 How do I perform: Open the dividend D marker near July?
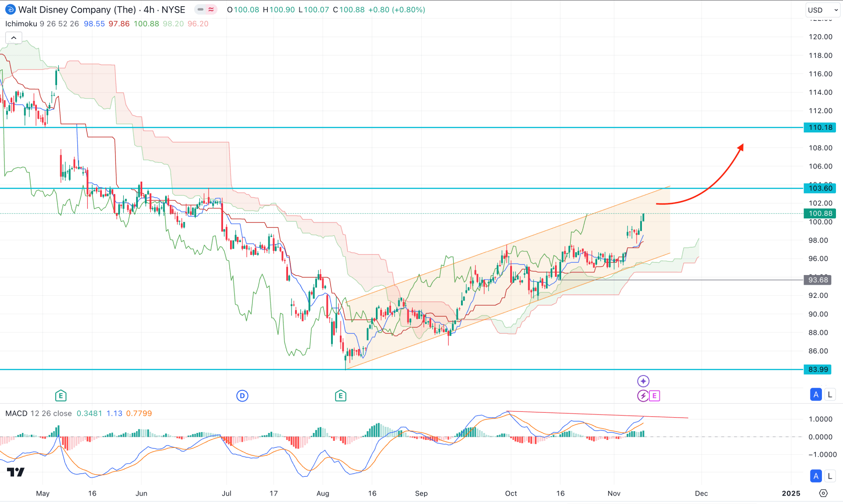[242, 396]
